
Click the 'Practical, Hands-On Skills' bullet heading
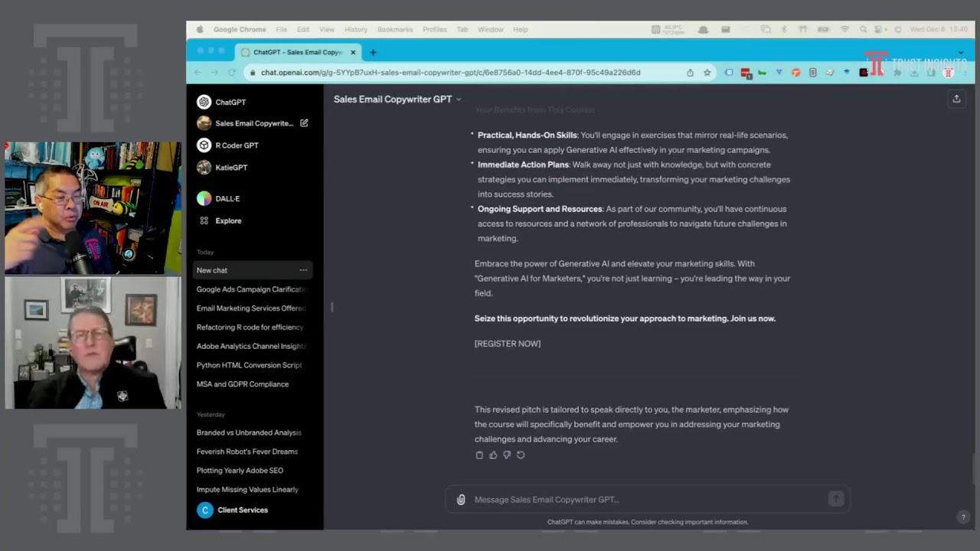click(528, 135)
